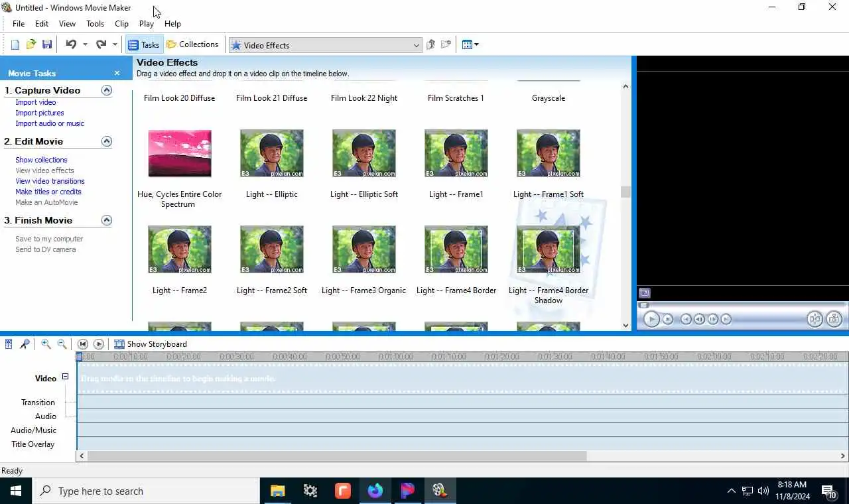Click the Show Storyboard button
849x504 pixels.
pyautogui.click(x=151, y=344)
